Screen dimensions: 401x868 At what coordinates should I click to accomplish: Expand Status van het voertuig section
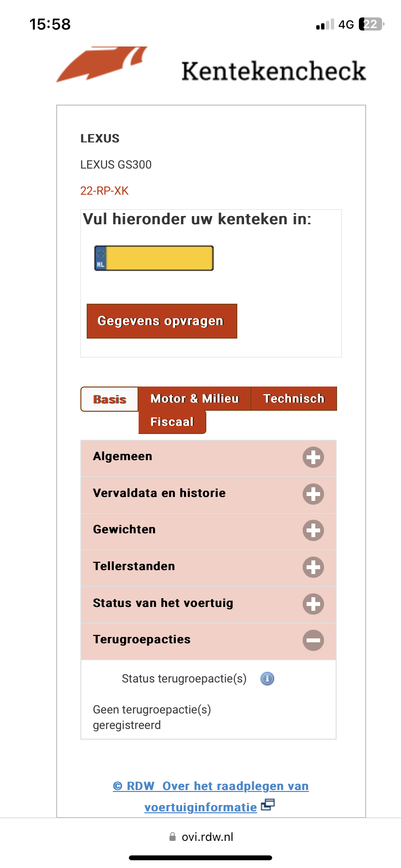313,604
